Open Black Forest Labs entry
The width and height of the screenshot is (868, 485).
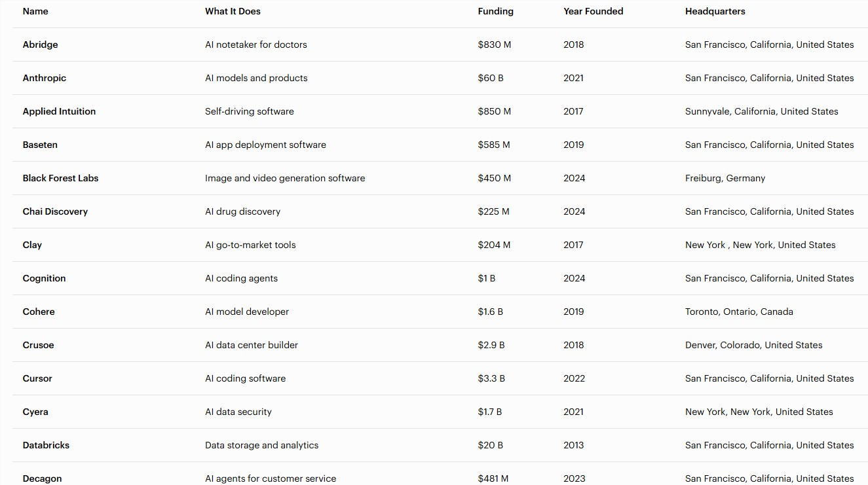coord(60,178)
